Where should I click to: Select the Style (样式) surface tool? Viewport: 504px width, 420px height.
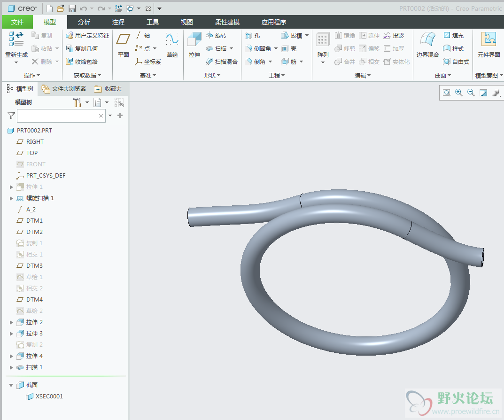pos(454,48)
